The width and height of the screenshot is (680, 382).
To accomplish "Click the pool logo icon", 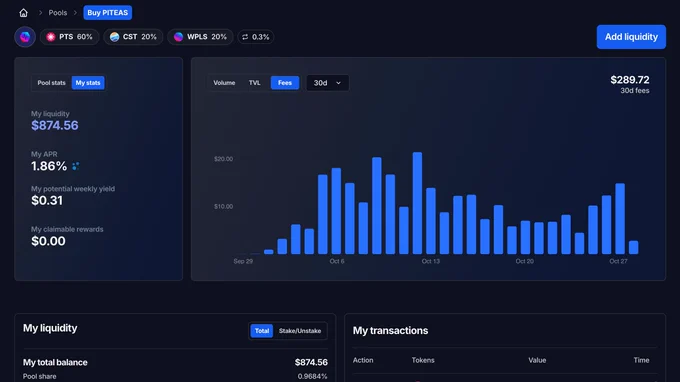I will click(25, 37).
